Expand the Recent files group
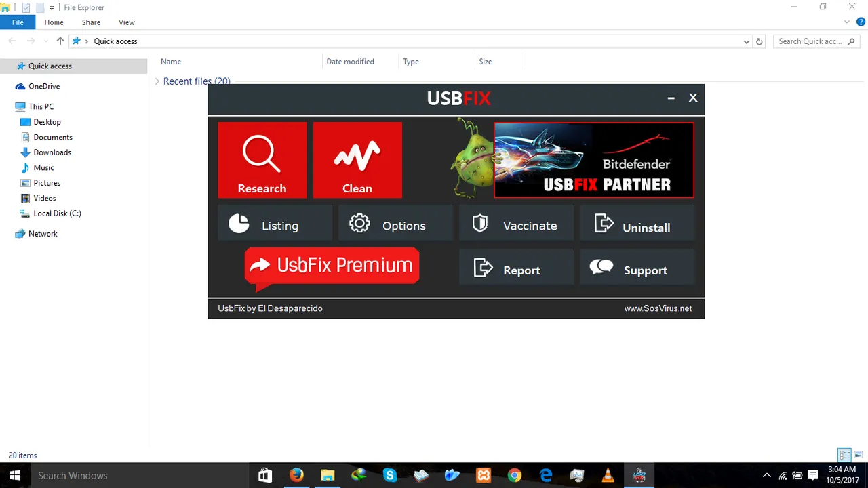868x488 pixels. click(x=157, y=81)
